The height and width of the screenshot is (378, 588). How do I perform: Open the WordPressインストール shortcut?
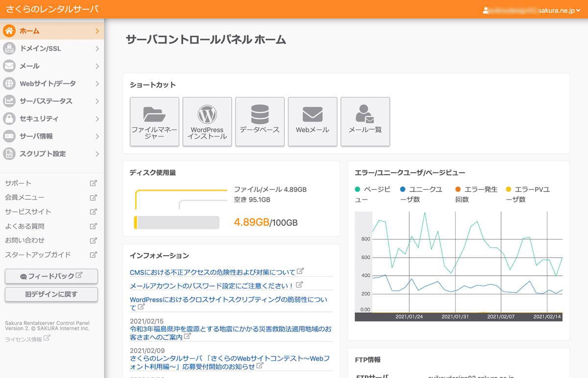(207, 121)
